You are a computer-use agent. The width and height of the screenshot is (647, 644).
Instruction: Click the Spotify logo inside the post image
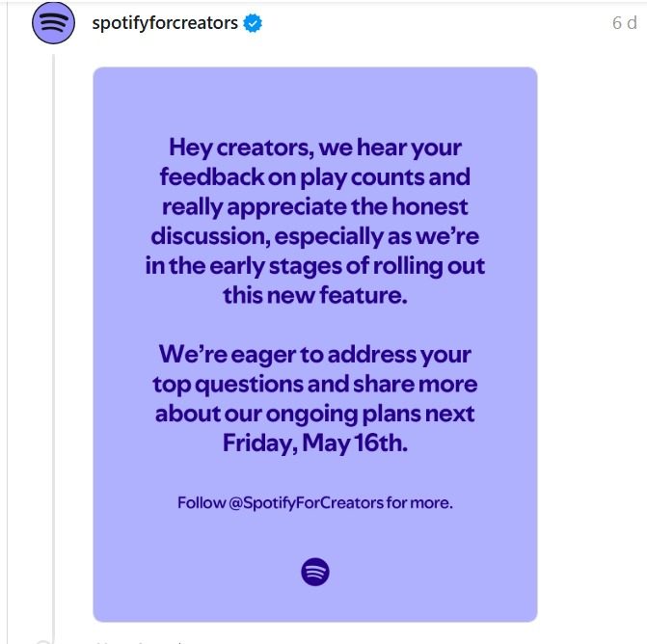tap(315, 572)
